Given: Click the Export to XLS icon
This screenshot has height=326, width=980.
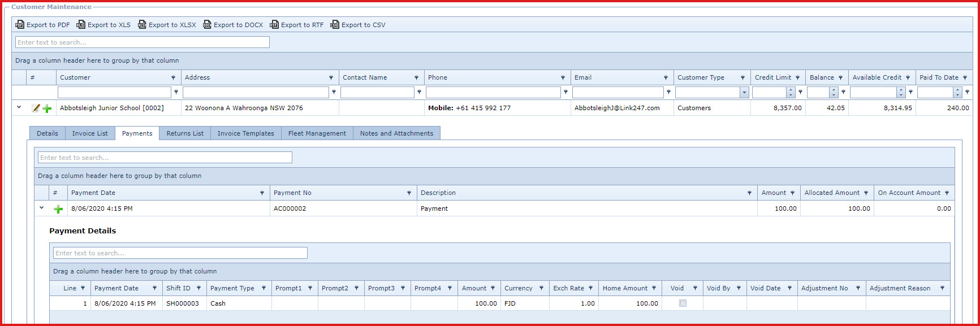Looking at the screenshot, I should [x=81, y=25].
